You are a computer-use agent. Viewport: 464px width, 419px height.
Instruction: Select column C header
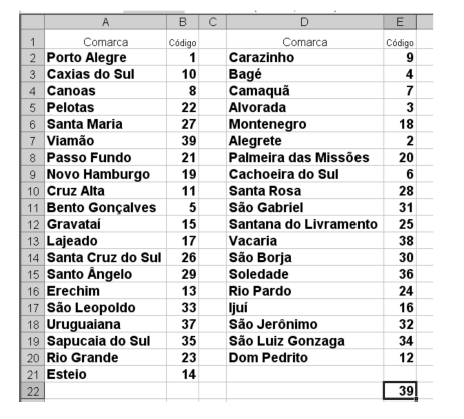[x=212, y=22]
